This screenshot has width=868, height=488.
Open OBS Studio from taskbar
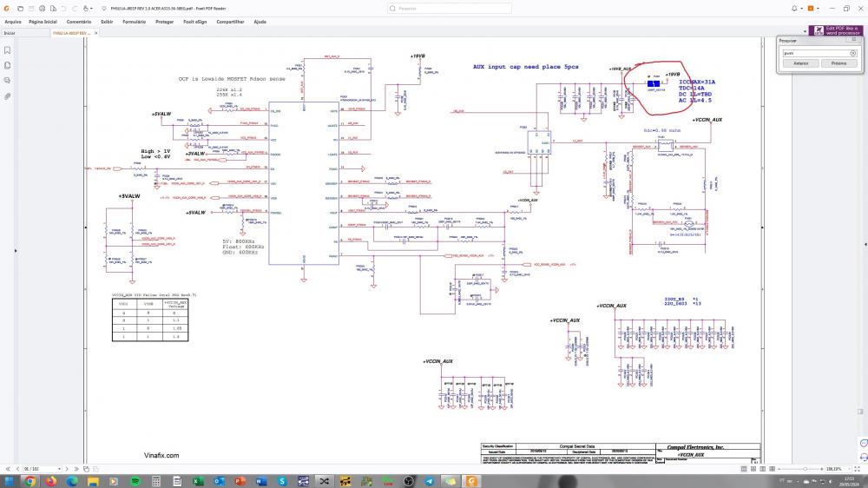(x=409, y=481)
